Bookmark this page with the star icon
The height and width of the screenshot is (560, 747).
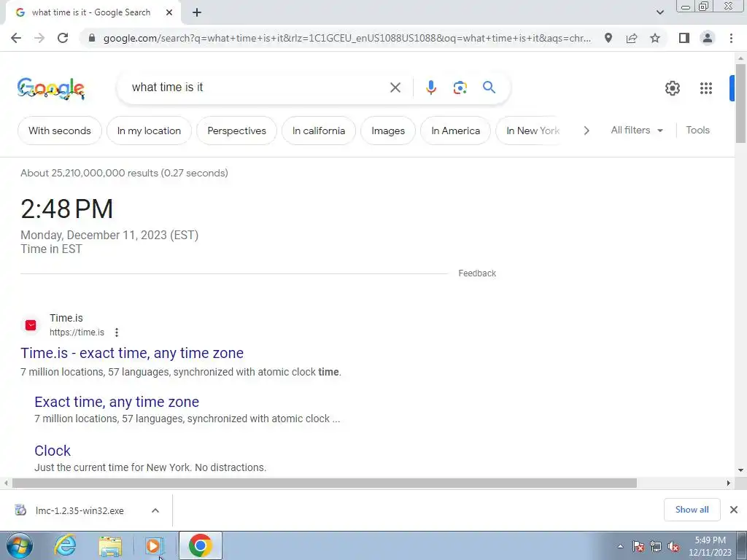[655, 38]
